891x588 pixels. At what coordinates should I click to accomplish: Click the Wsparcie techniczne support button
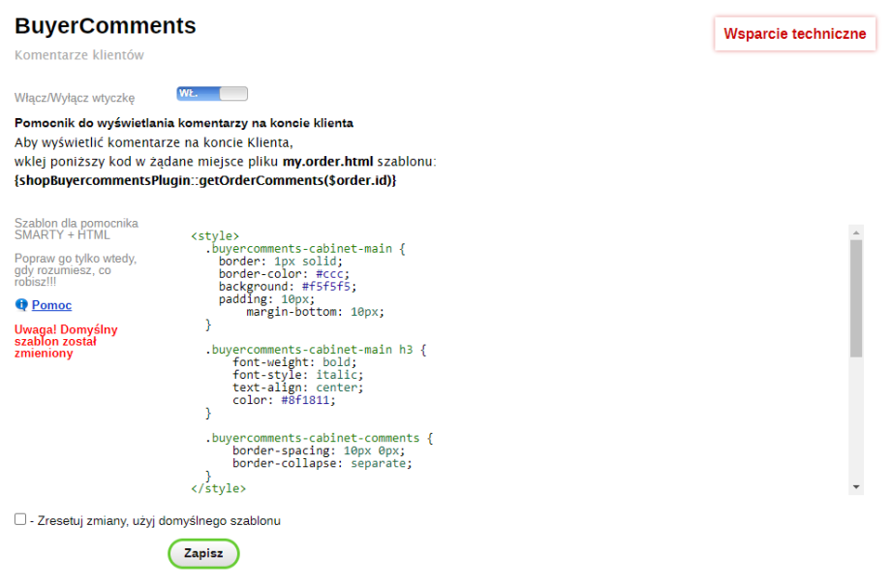(794, 33)
